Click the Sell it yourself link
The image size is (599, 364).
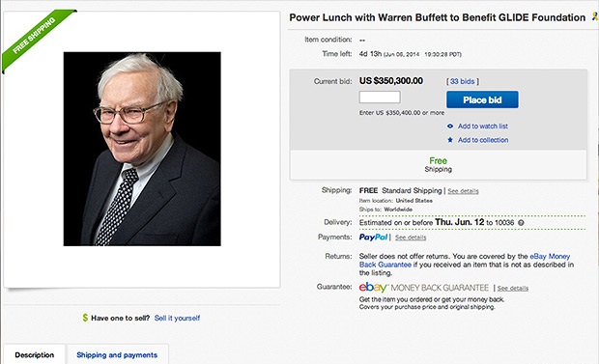pyautogui.click(x=177, y=318)
